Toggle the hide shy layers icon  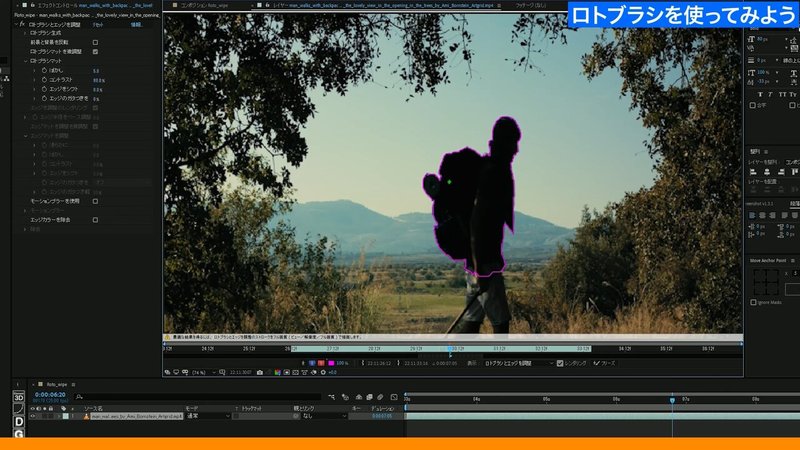359,397
